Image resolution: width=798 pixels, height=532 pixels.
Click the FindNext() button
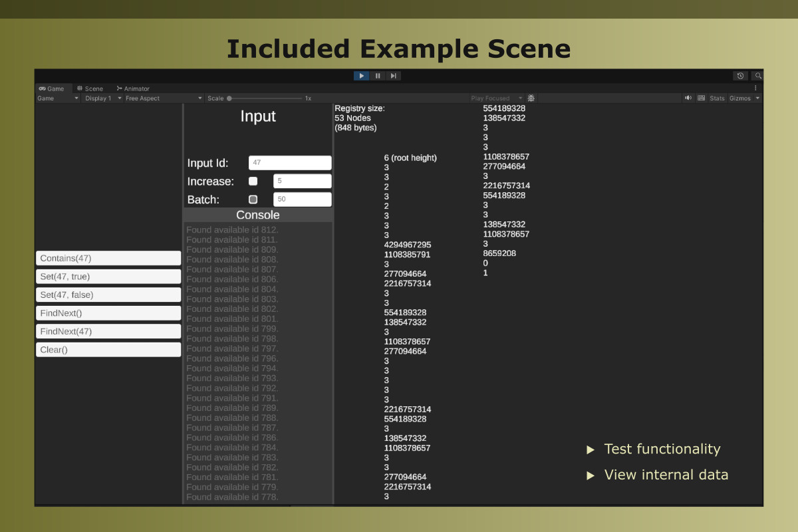pos(108,313)
